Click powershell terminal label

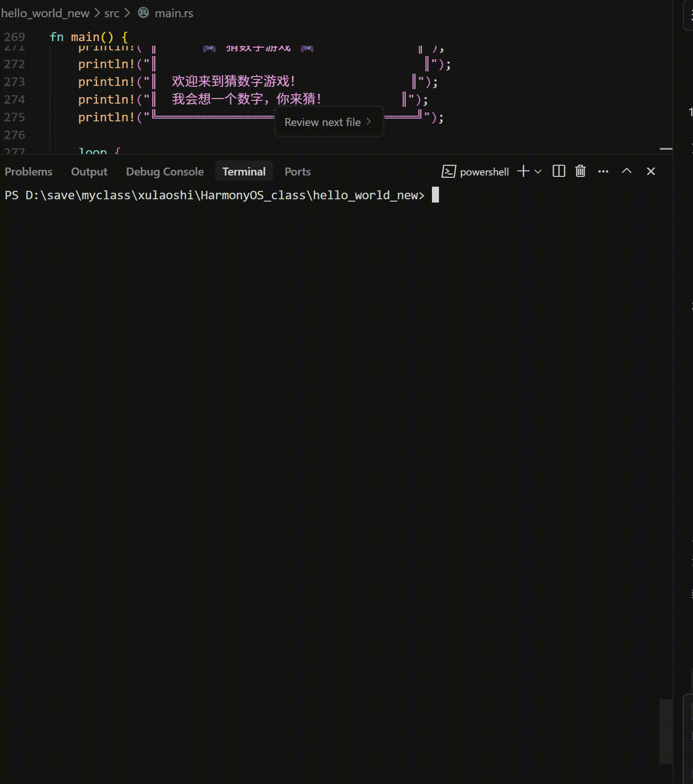(484, 172)
